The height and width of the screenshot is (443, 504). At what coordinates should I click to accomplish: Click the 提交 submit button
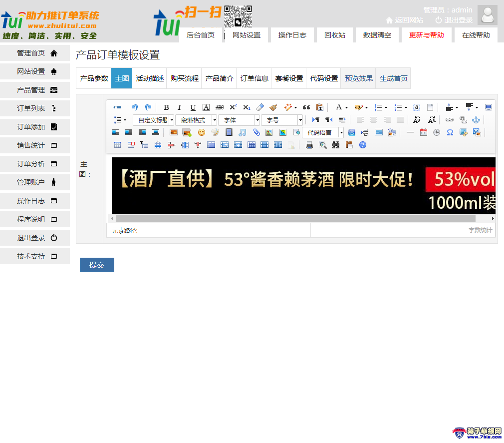point(97,265)
